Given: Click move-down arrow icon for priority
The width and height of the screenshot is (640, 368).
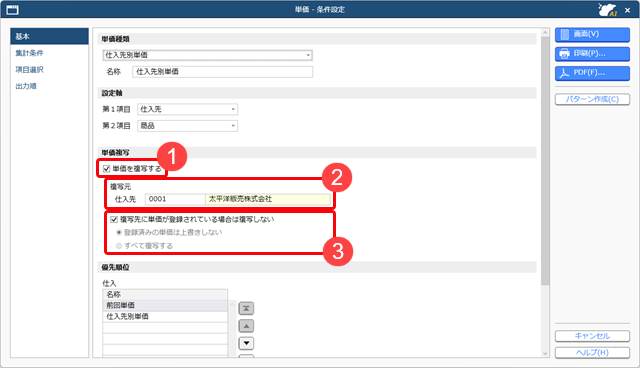Looking at the screenshot, I should click(246, 344).
